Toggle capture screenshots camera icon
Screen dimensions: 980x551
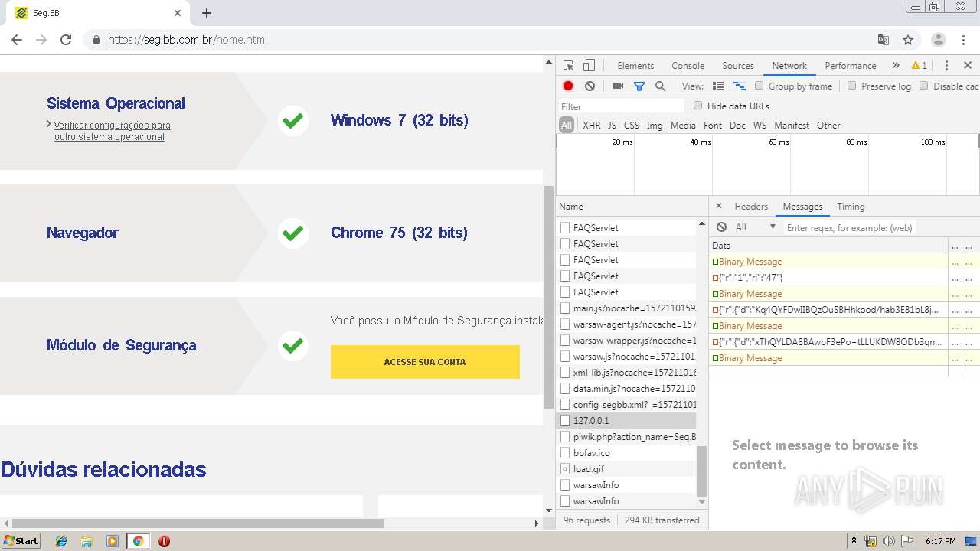tap(618, 86)
